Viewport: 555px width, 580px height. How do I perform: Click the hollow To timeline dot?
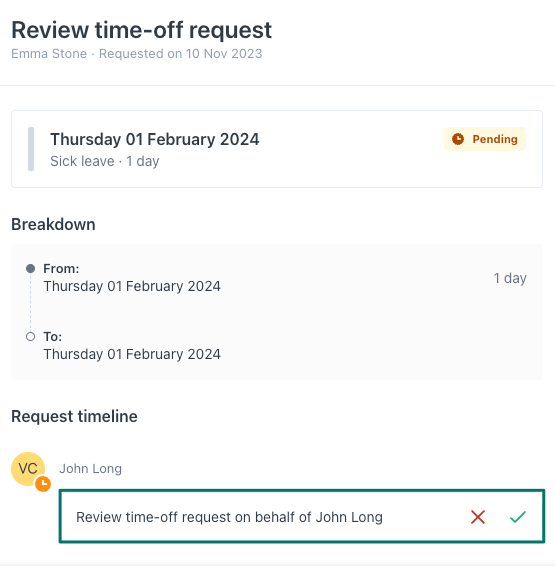point(31,337)
